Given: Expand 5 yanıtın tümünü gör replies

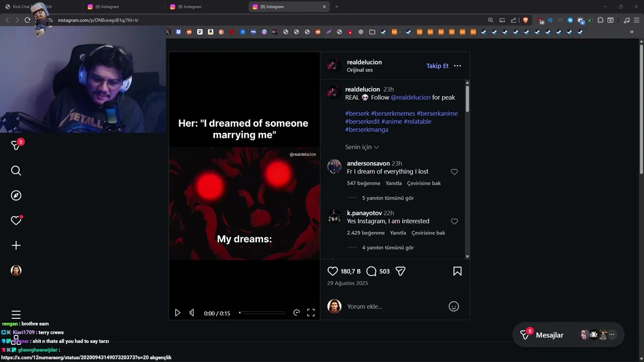Looking at the screenshot, I should (388, 198).
